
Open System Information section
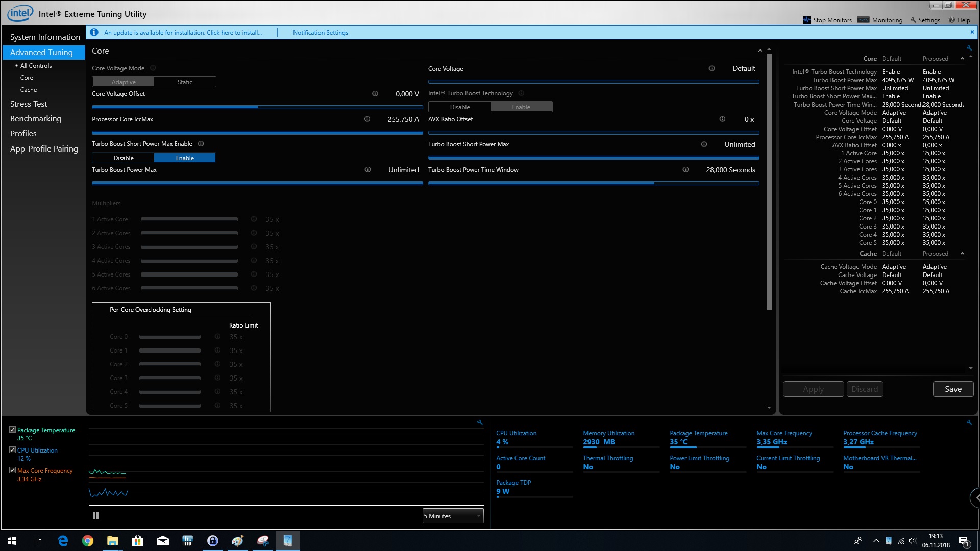pyautogui.click(x=45, y=37)
